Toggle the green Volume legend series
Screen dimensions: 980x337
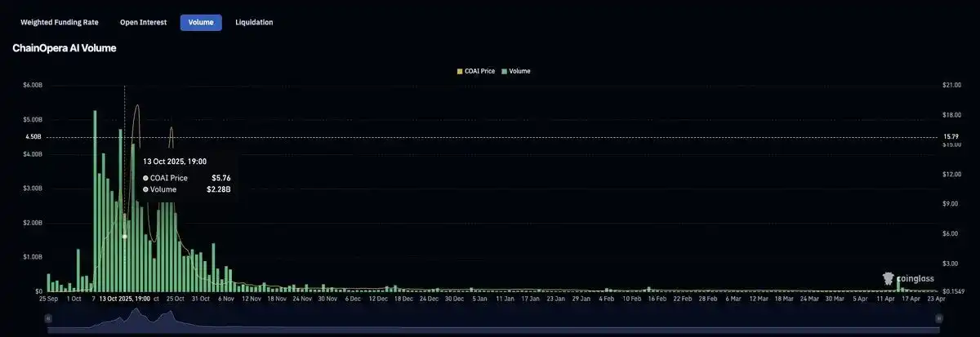[x=516, y=71]
